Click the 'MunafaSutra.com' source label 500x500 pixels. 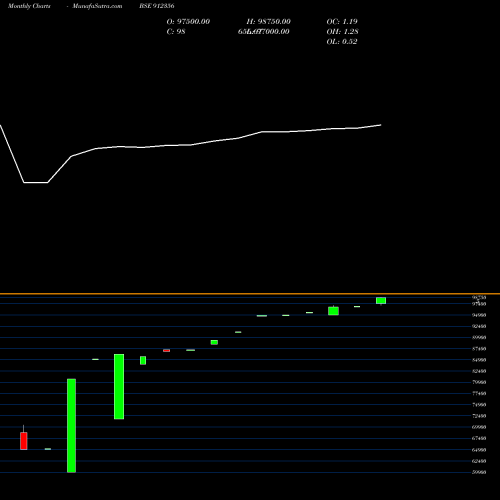coord(97,6)
